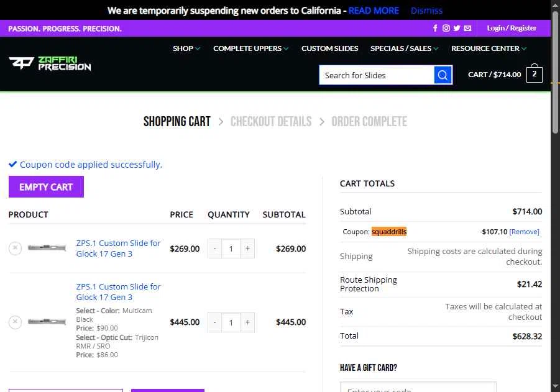Image resolution: width=560 pixels, height=392 pixels.
Task: Expand the RESOURCE CENTER menu
Action: tap(489, 48)
